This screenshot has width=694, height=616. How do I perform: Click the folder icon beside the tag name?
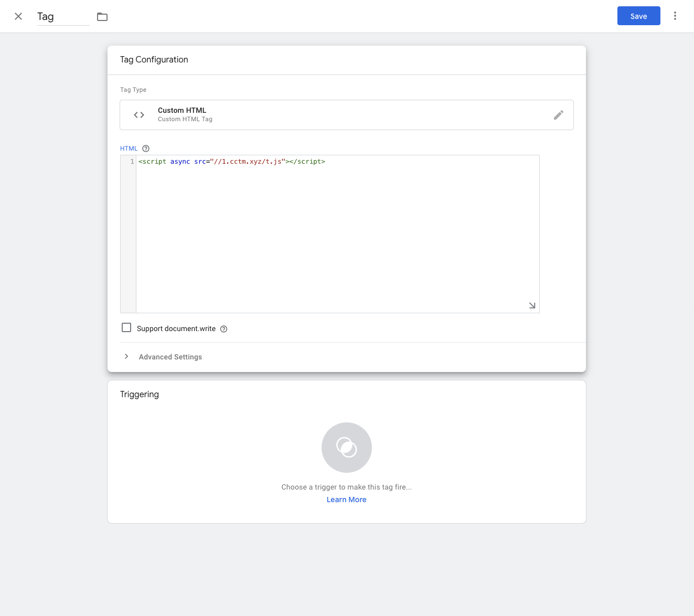coord(102,17)
